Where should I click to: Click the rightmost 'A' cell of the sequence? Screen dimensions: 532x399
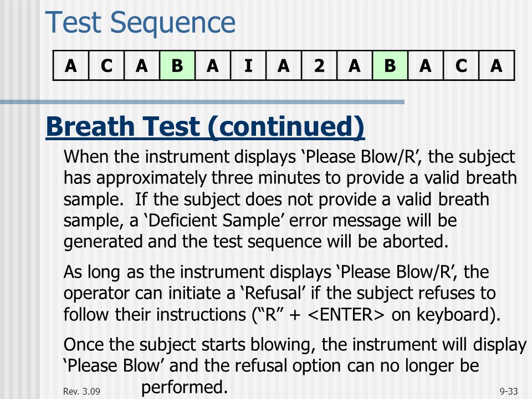497,65
